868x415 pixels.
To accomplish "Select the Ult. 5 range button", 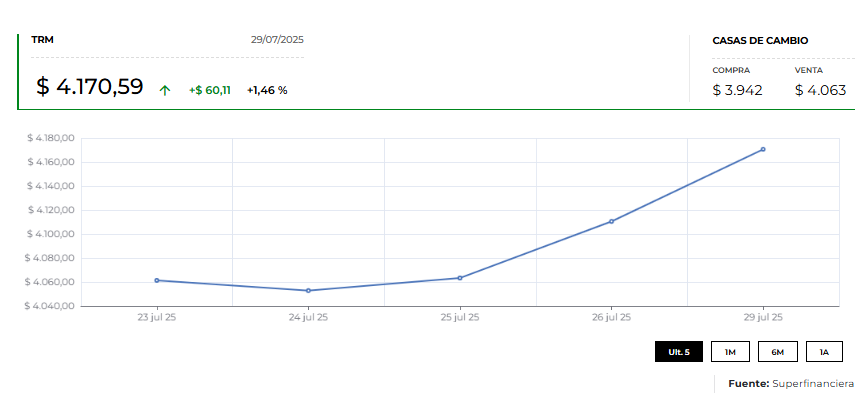I will (x=679, y=352).
